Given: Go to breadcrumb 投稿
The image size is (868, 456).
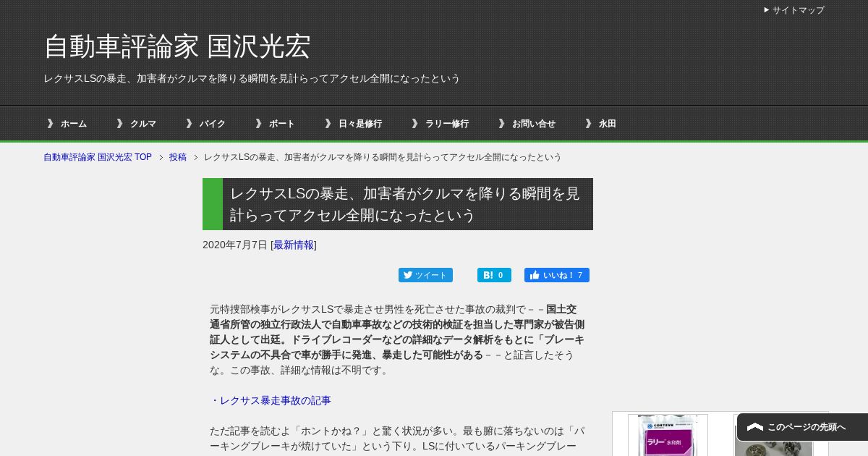Looking at the screenshot, I should pos(178,157).
